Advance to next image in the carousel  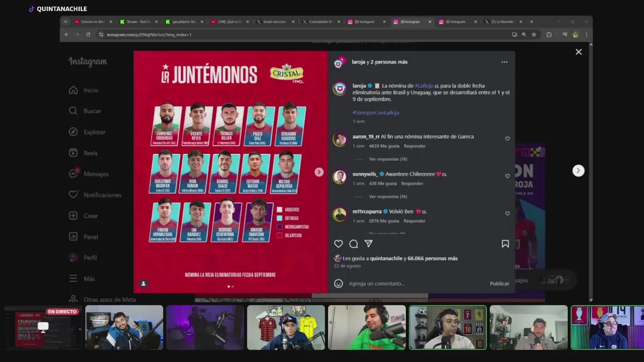pos(319,172)
